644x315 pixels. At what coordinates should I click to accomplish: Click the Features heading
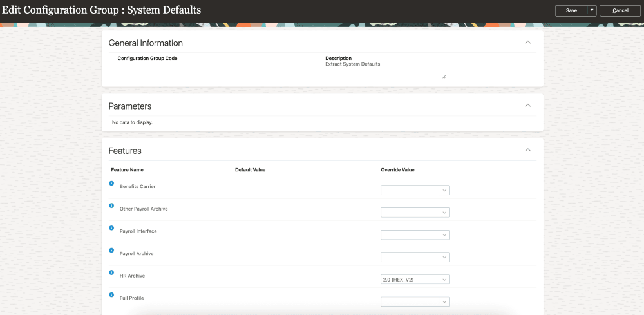pos(125,151)
